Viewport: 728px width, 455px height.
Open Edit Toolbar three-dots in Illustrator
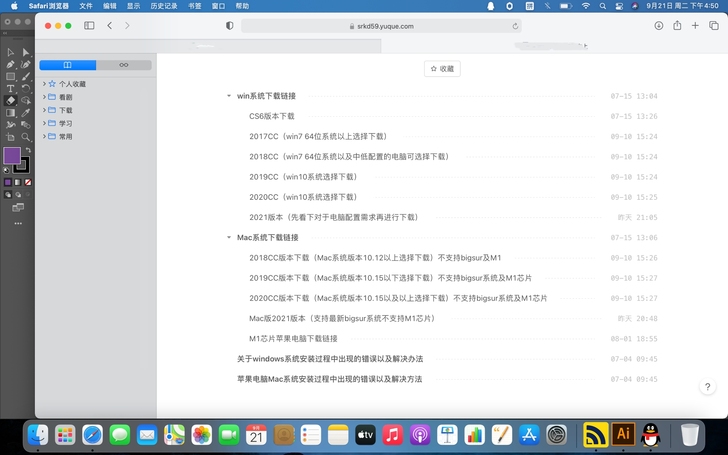tap(18, 223)
